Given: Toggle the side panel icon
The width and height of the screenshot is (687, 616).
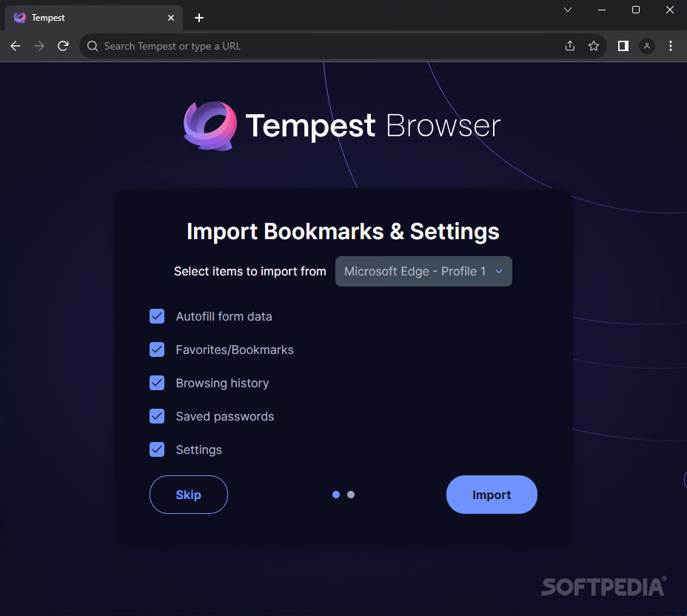Looking at the screenshot, I should (x=623, y=46).
